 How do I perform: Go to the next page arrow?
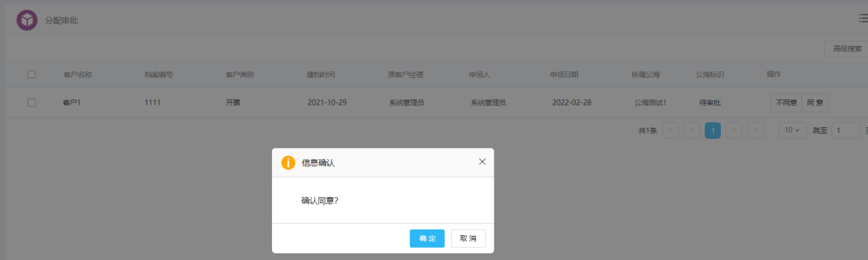734,131
